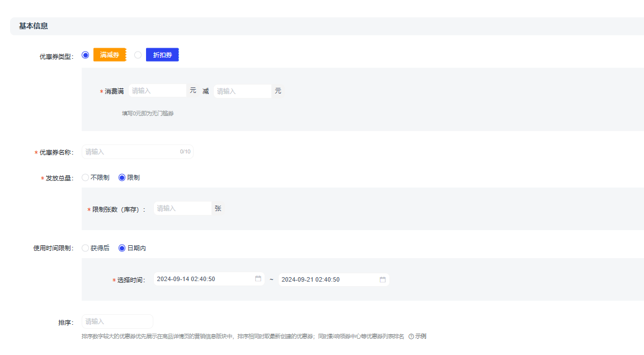The width and height of the screenshot is (644, 355).
Task: Click the 排序 input field
Action: 117,321
